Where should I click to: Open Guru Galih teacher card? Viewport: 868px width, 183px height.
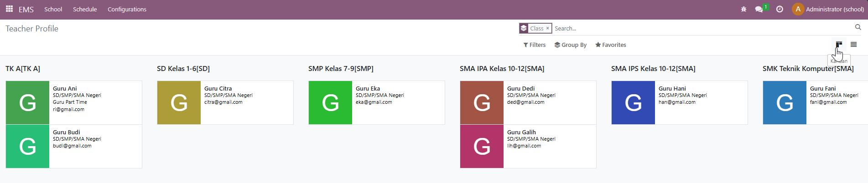tap(550, 146)
